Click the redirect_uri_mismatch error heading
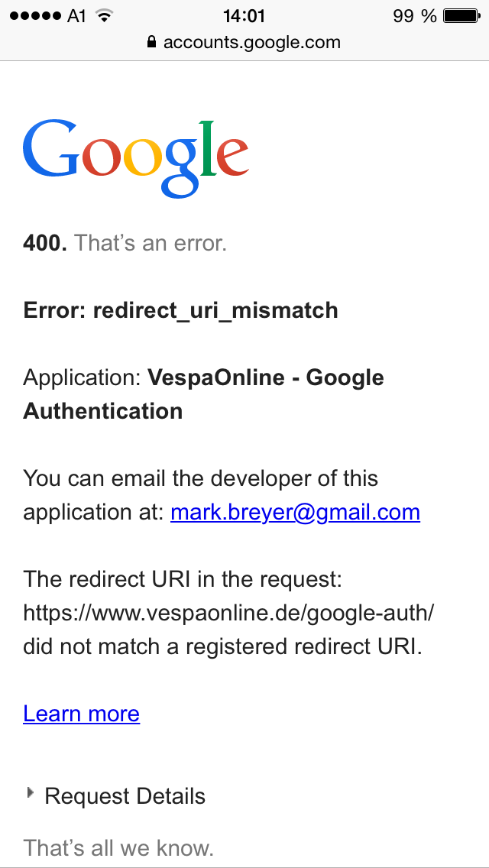This screenshot has width=489, height=868. click(x=180, y=310)
